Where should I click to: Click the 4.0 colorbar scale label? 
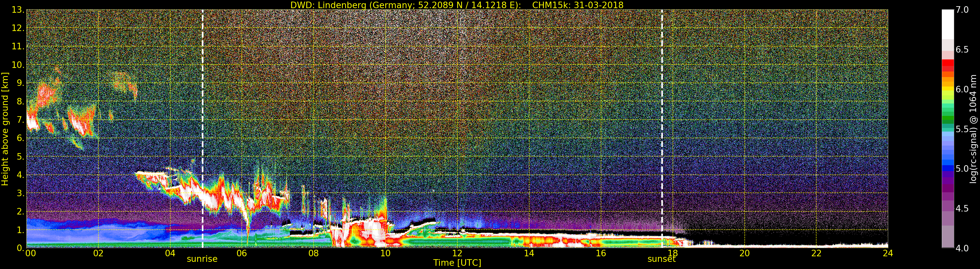click(x=962, y=248)
